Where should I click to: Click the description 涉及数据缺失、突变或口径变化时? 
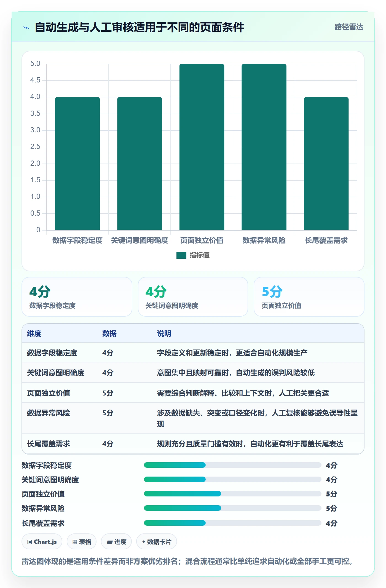(x=257, y=418)
